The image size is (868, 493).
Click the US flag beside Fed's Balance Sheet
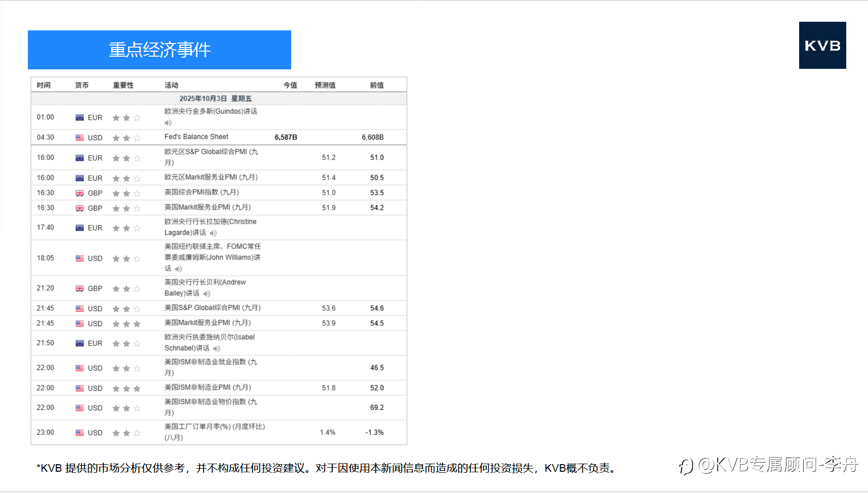coord(80,138)
